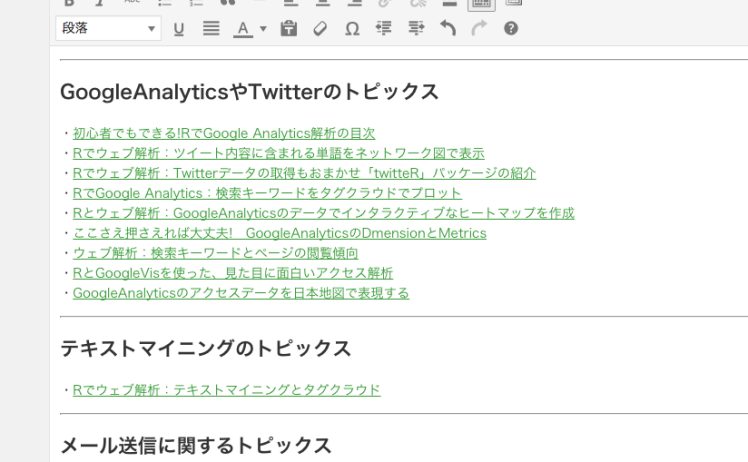Open the 段落 paragraph format dropdown
The width and height of the screenshot is (748, 462).
109,28
